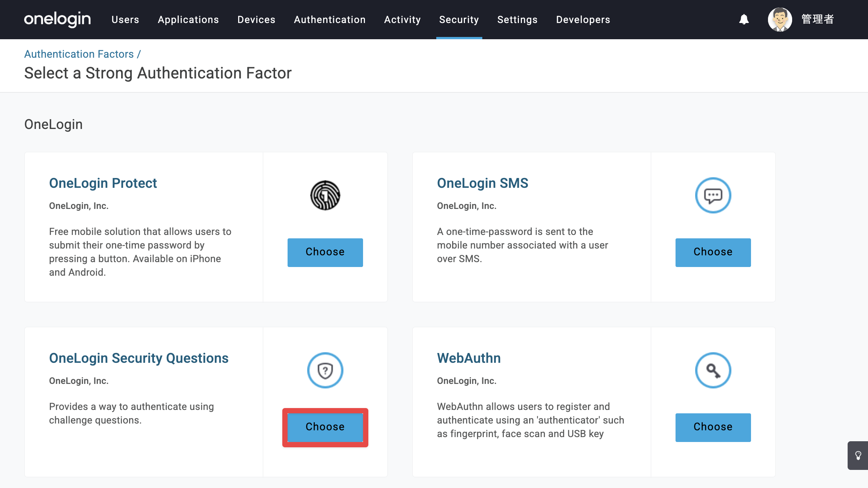Screen dimensions: 868x488
Task: Click 'OneLogin, Inc.' under OneLogin Protect
Action: (x=79, y=206)
